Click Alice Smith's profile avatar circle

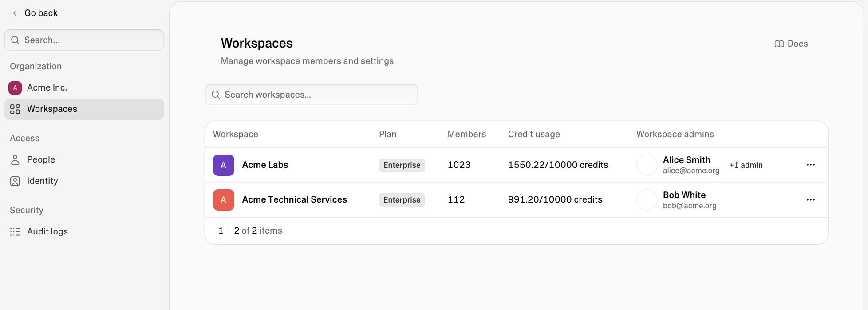647,165
